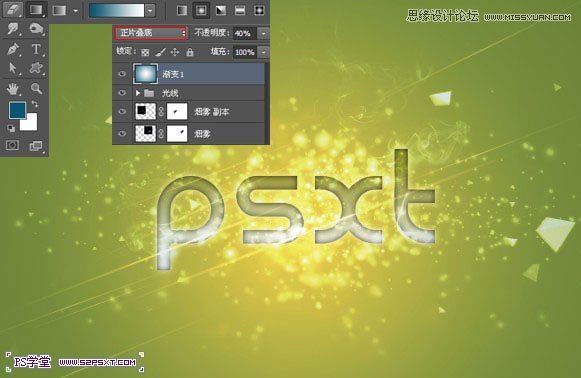581x378 pixels.
Task: Hide the 烟雾 副本 layer
Action: (122, 111)
